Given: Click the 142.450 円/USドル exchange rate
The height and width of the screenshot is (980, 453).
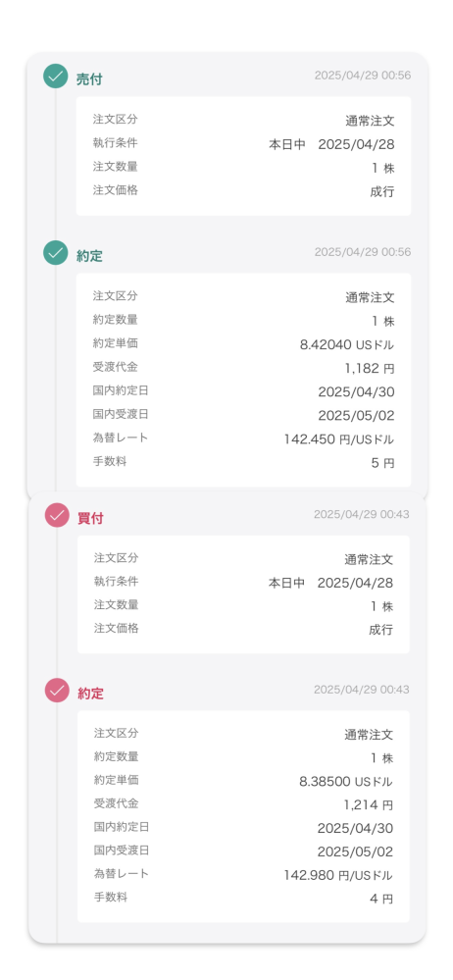Looking at the screenshot, I should pyautogui.click(x=338, y=439).
